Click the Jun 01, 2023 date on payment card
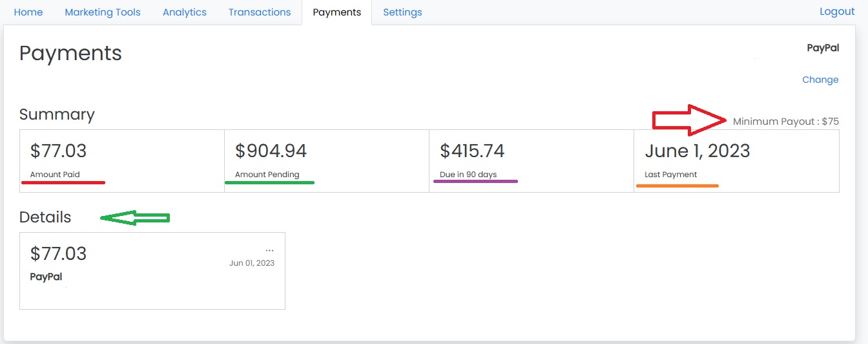 [252, 263]
